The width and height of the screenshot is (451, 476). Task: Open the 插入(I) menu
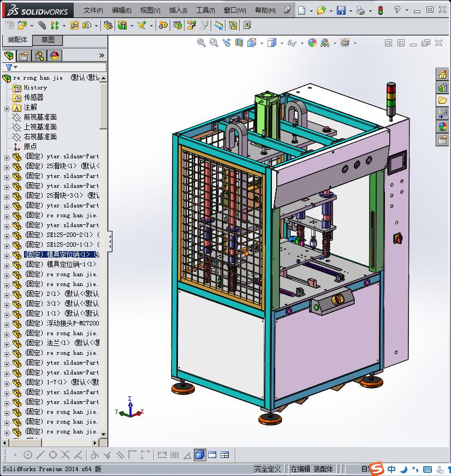tap(178, 10)
